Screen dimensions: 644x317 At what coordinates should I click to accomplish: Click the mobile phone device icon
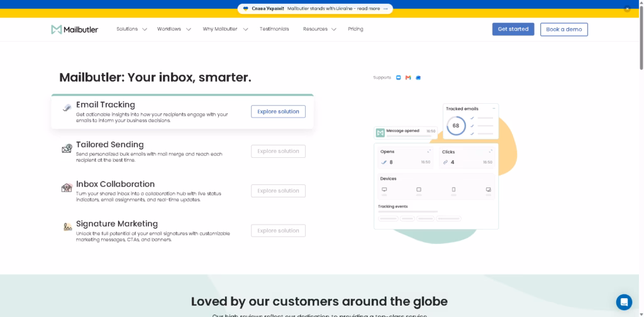click(453, 190)
